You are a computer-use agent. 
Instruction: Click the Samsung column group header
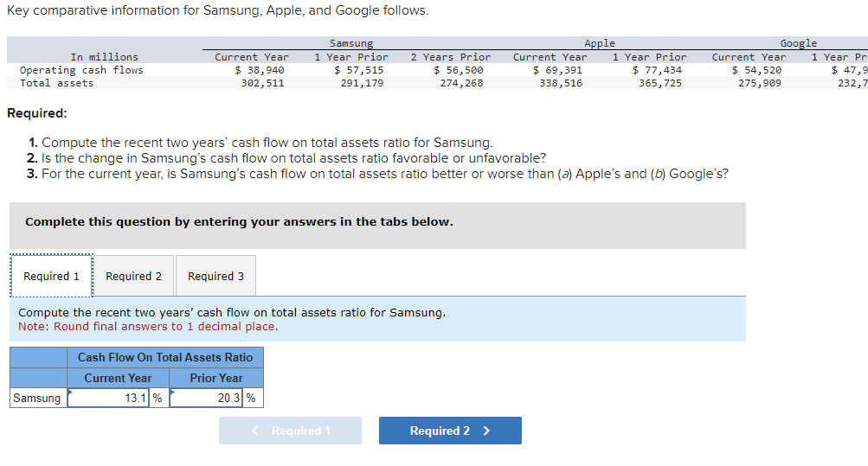click(x=351, y=43)
